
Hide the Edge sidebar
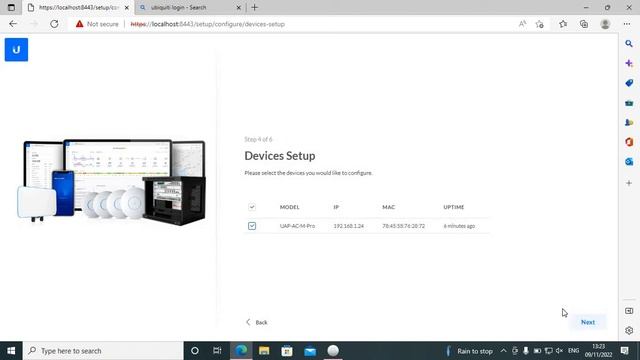point(629,311)
